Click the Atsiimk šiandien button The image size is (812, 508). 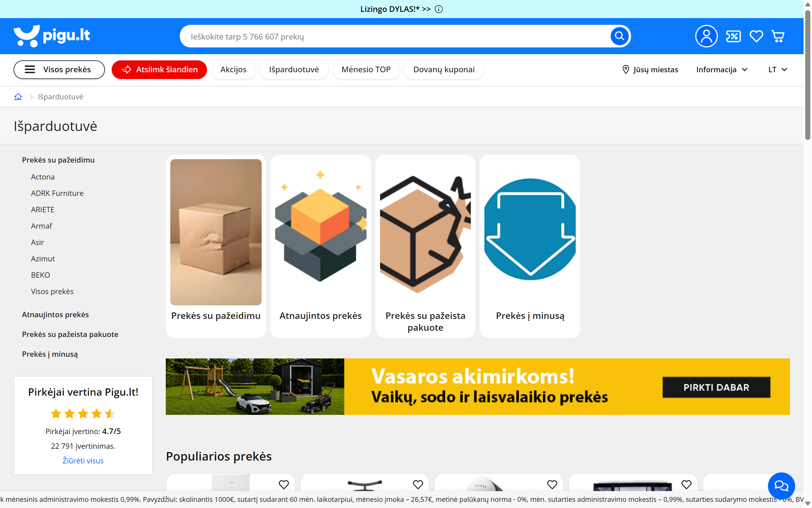159,69
